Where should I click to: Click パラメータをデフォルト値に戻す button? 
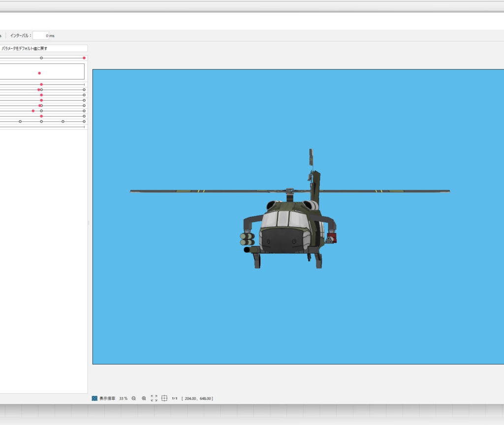tap(43, 49)
